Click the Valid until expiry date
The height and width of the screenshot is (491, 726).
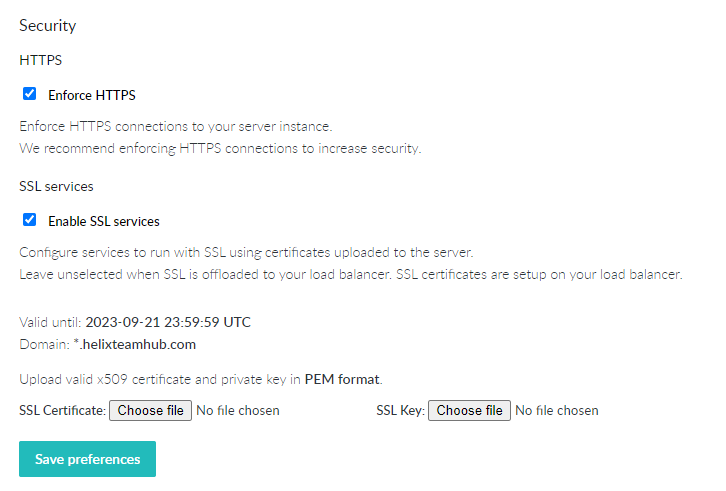pos(168,322)
